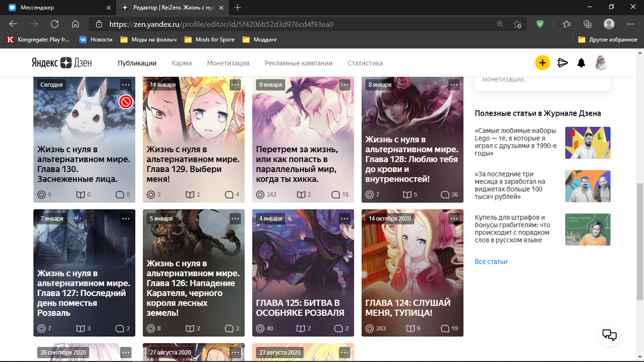The height and width of the screenshot is (362, 644).
Task: Click the green shield extension icon
Action: coord(540,24)
